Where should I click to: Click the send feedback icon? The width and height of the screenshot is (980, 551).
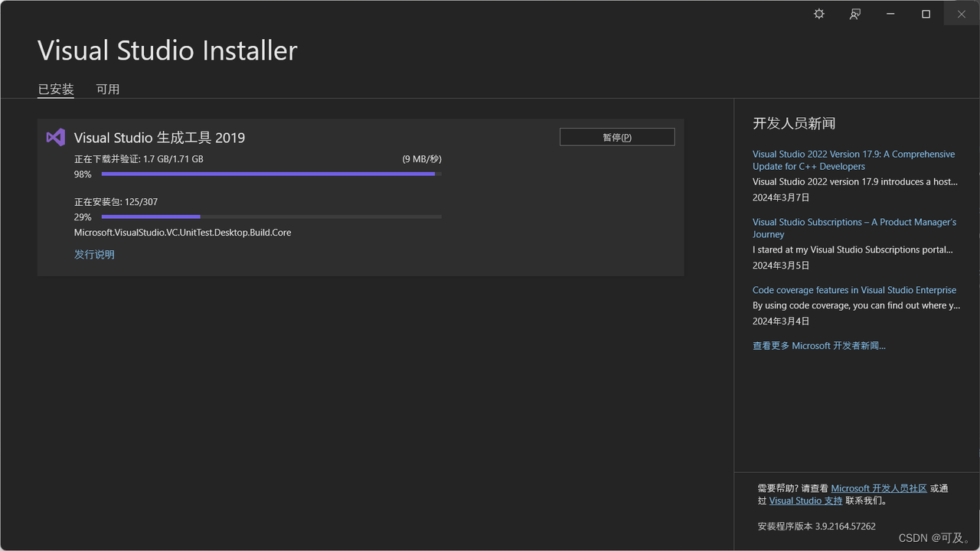pos(855,14)
